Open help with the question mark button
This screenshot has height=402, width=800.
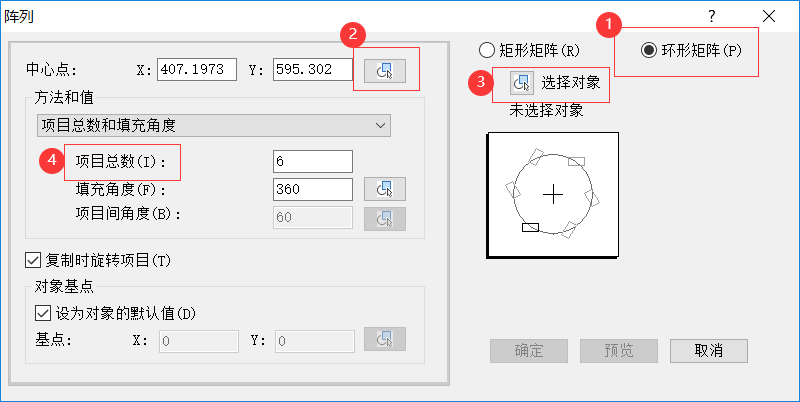point(712,16)
